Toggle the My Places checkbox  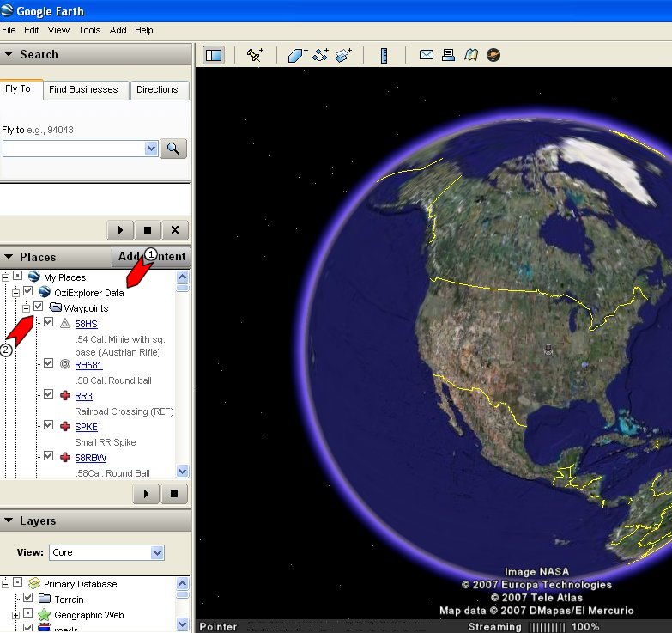click(x=17, y=276)
